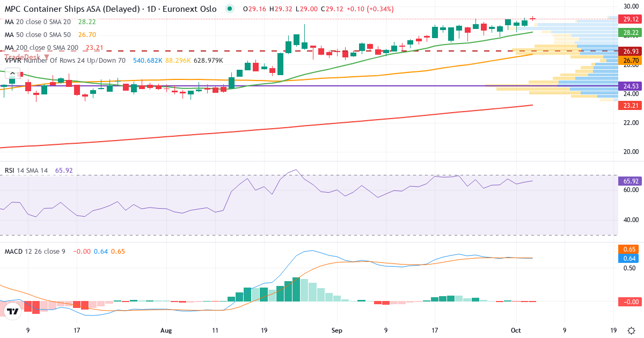Screen dimensions: 644x338
Task: Click the MACD legend blue value 0.64
Action: (100, 251)
